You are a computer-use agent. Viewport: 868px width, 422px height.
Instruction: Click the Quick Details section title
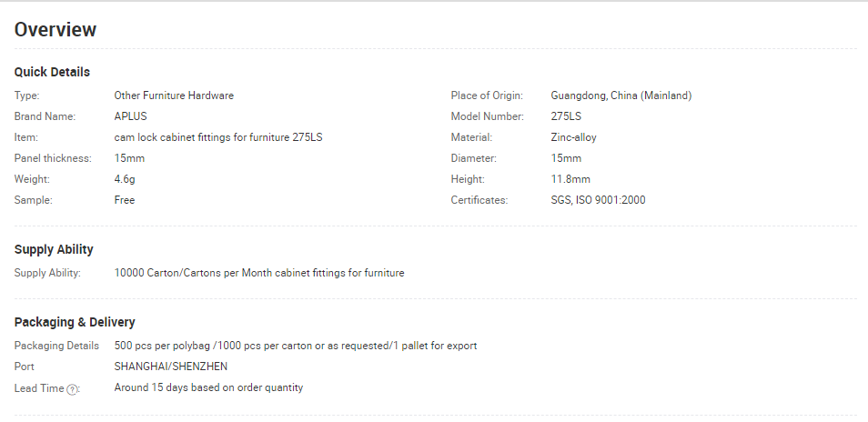(52, 72)
